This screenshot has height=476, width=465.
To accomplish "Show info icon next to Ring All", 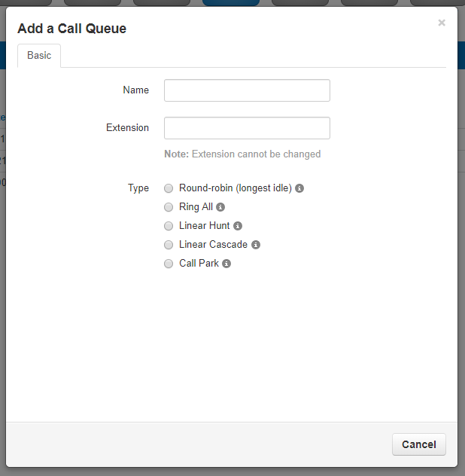I will tap(220, 207).
